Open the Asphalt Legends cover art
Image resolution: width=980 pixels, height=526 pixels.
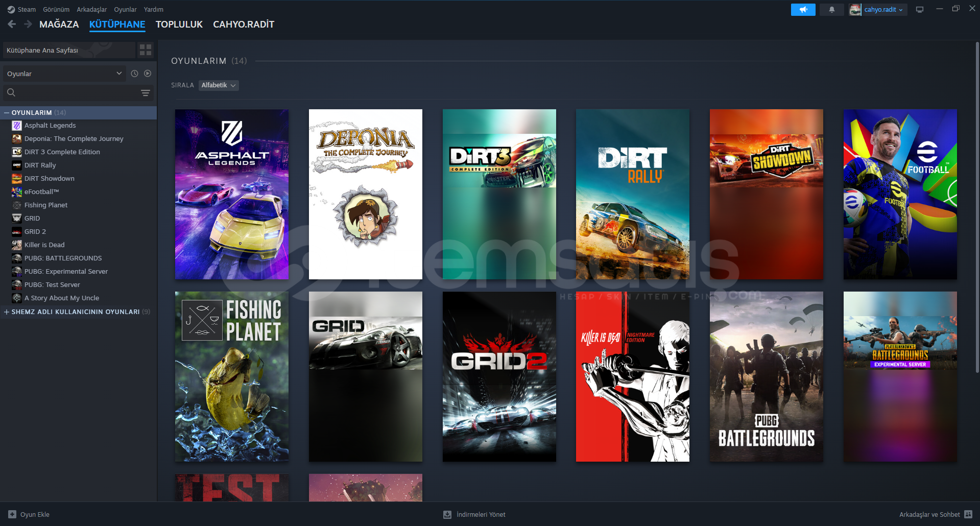(x=232, y=194)
